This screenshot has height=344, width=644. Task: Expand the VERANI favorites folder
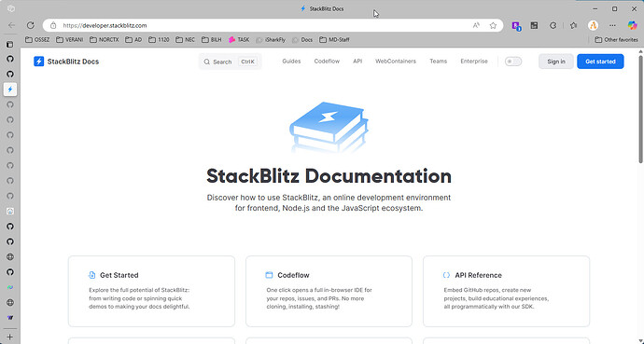tap(70, 40)
